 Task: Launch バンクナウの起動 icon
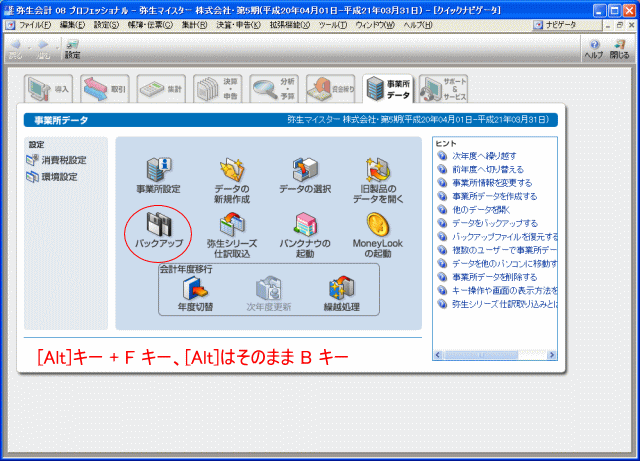305,235
